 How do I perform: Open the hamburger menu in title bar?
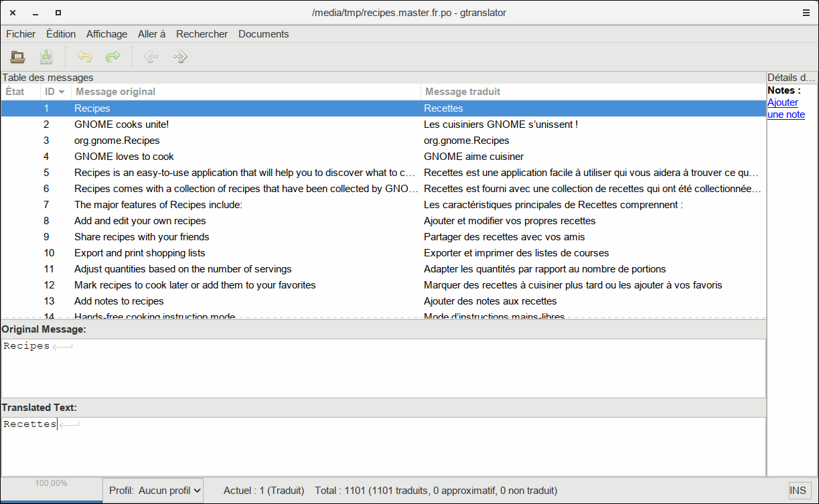click(806, 13)
